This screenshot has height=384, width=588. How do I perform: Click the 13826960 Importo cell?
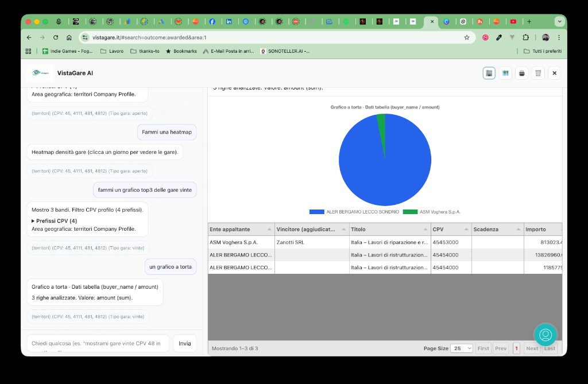click(543, 255)
